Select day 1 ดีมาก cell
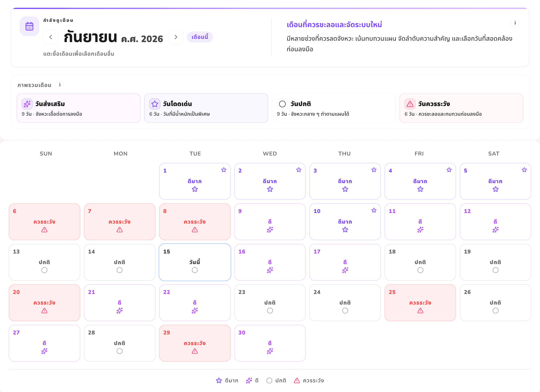The image size is (540, 392). point(195,181)
